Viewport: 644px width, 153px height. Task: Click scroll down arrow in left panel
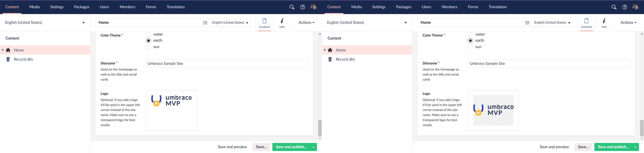pos(320,139)
